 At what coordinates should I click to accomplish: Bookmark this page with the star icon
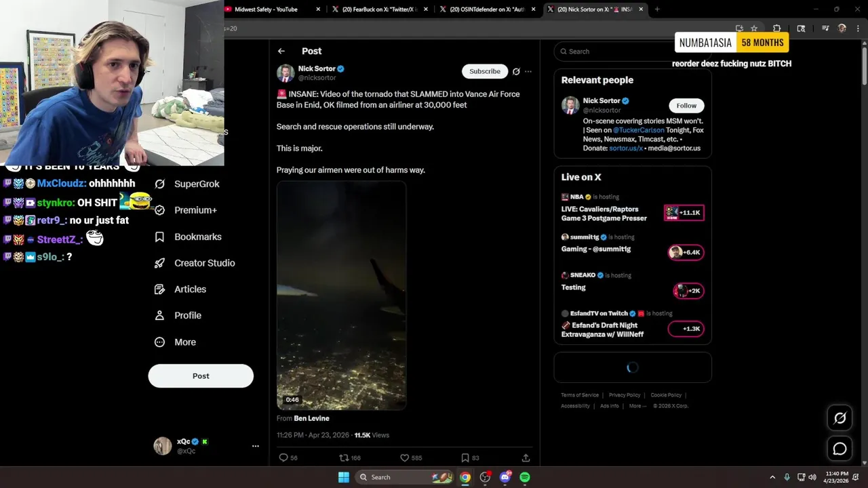click(754, 28)
